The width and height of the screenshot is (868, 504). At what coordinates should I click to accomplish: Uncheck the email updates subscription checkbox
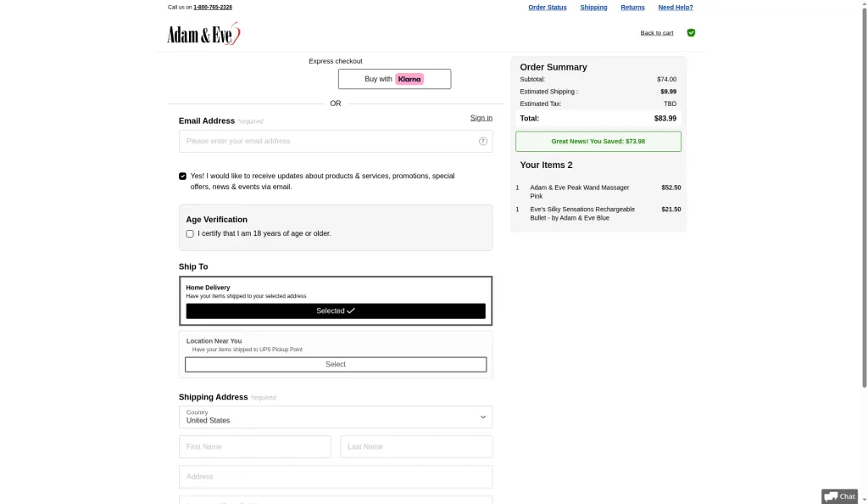pos(183,176)
